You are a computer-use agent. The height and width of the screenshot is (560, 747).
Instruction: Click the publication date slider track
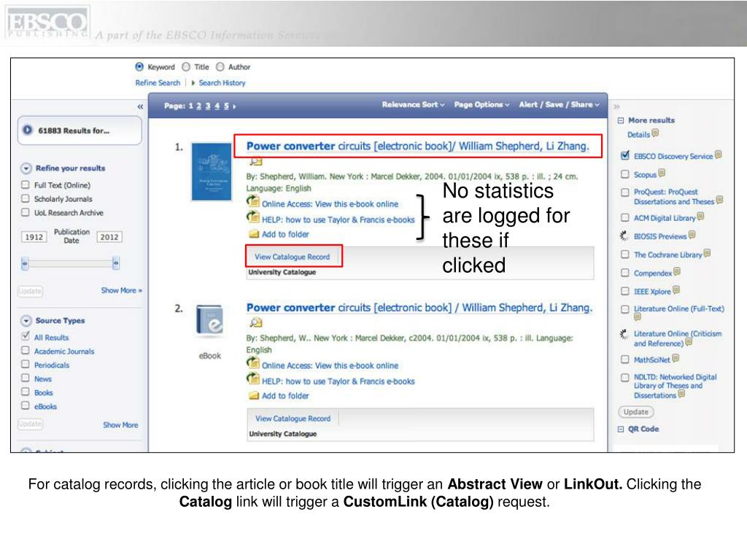point(70,263)
